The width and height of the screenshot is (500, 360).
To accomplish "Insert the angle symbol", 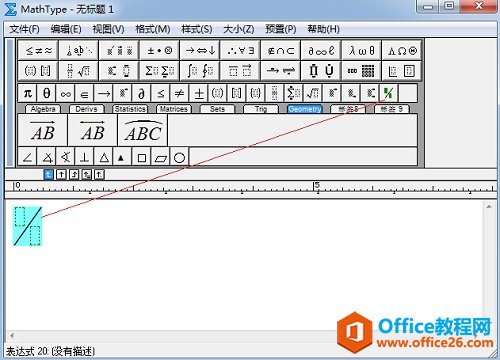I will click(x=27, y=157).
